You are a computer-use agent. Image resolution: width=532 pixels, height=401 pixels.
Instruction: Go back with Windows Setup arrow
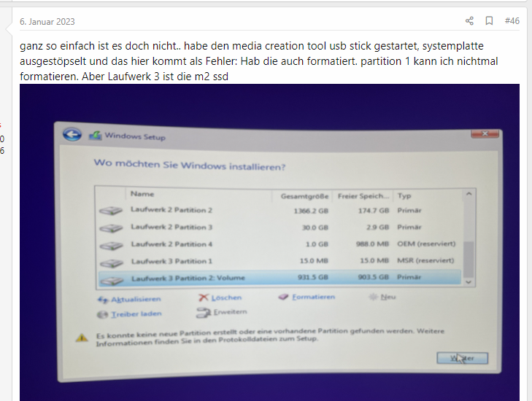pos(72,135)
